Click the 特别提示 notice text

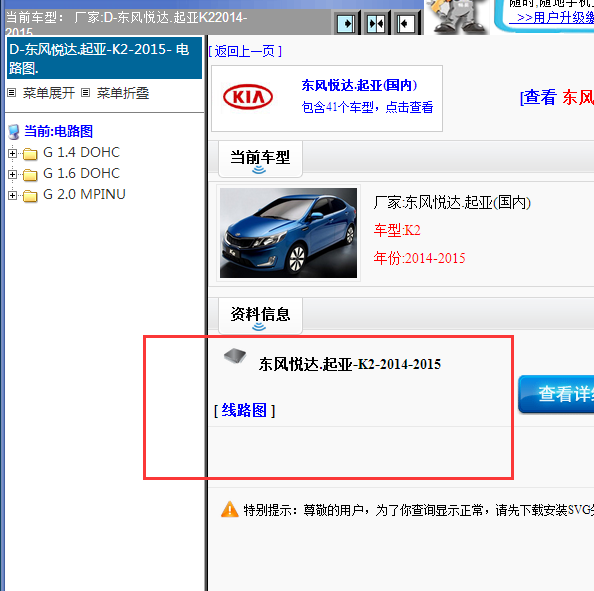pyautogui.click(x=419, y=510)
